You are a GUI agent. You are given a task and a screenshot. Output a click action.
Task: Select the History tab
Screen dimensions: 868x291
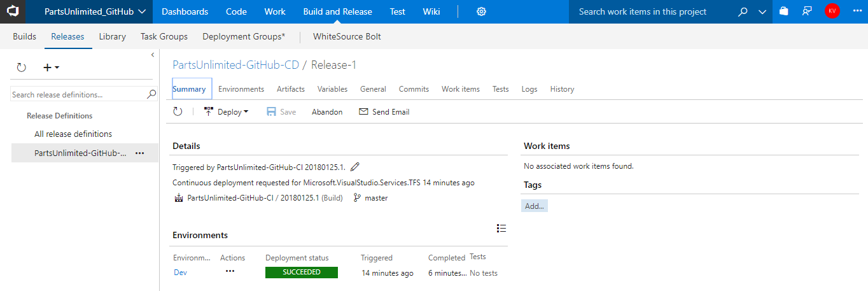coord(562,89)
